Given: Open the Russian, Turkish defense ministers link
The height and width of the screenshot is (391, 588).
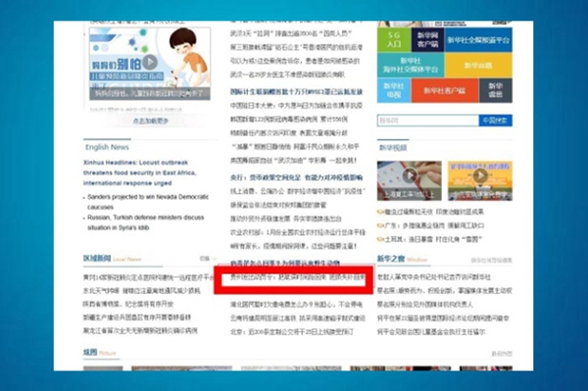Looking at the screenshot, I should pos(145,222).
